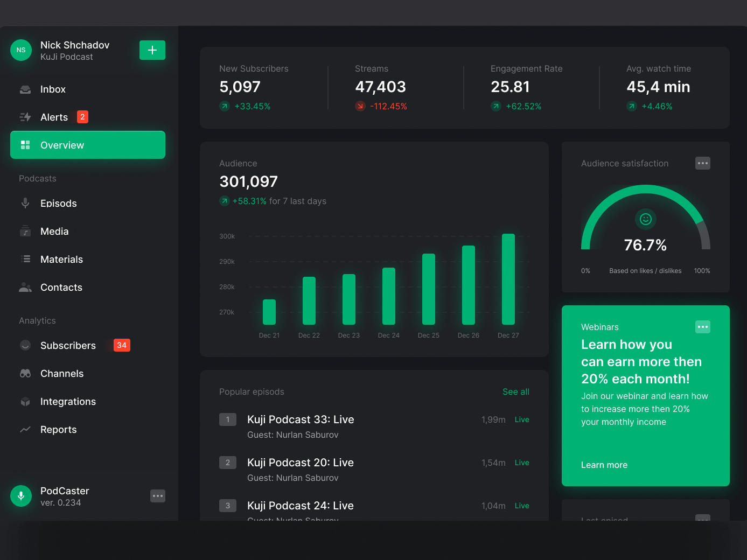This screenshot has width=747, height=560.
Task: Open the PodCaster options ellipsis menu
Action: pos(157,496)
